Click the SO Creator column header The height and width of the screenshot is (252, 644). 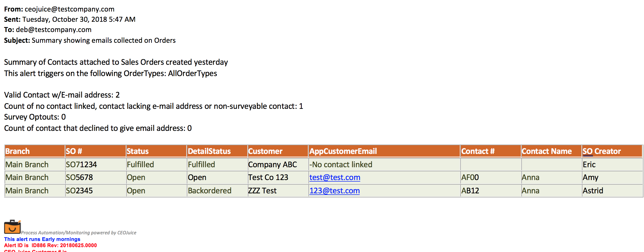612,151
